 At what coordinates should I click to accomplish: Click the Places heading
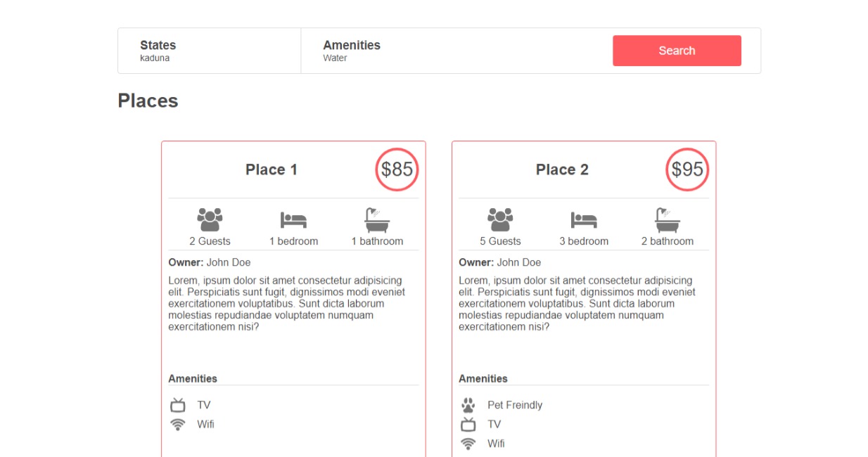148,101
